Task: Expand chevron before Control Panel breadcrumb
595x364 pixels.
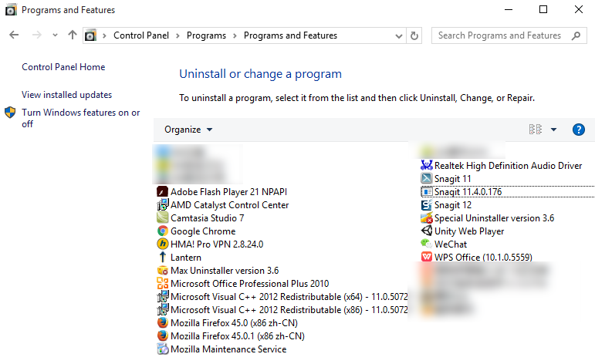Action: [x=104, y=35]
